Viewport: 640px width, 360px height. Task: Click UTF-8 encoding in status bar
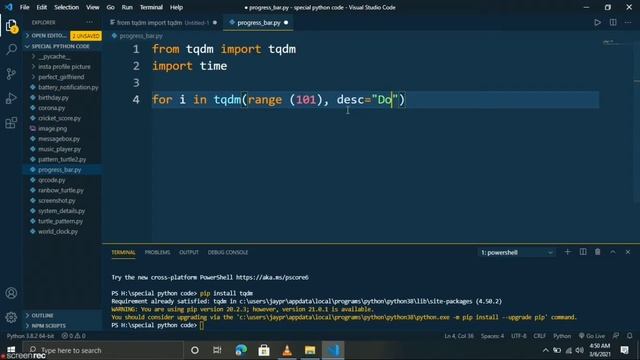click(x=519, y=336)
